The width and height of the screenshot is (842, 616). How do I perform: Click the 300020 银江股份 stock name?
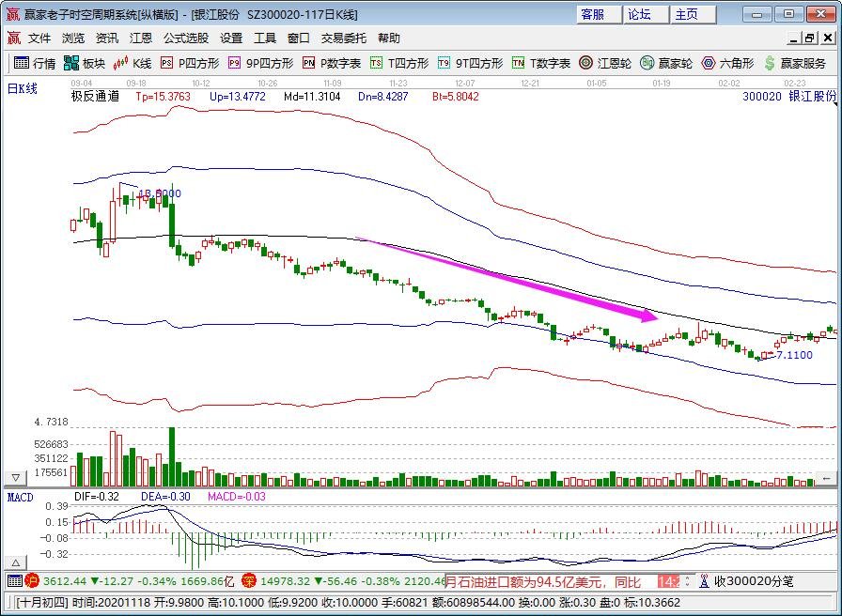pos(789,97)
